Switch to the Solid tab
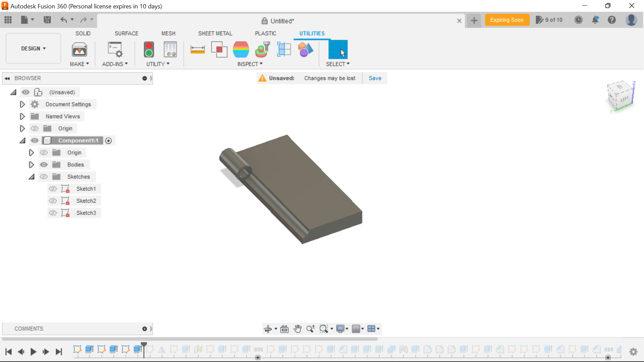This screenshot has height=362, width=644. (83, 34)
